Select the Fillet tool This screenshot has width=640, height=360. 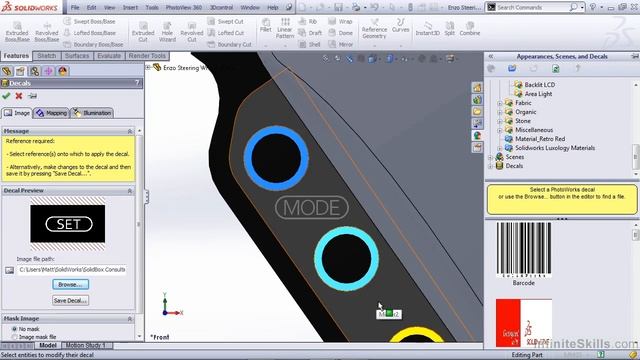point(266,25)
